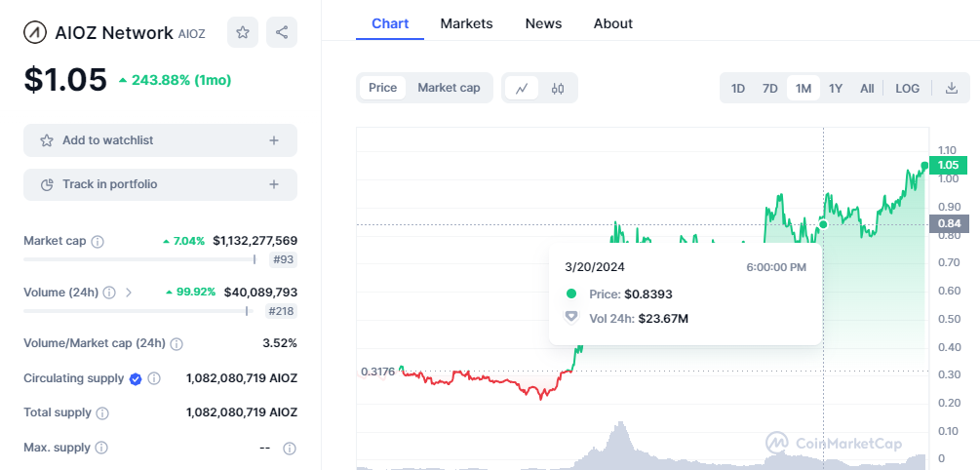980x470 pixels.
Task: Open the share button for AIOZ
Action: point(282,32)
